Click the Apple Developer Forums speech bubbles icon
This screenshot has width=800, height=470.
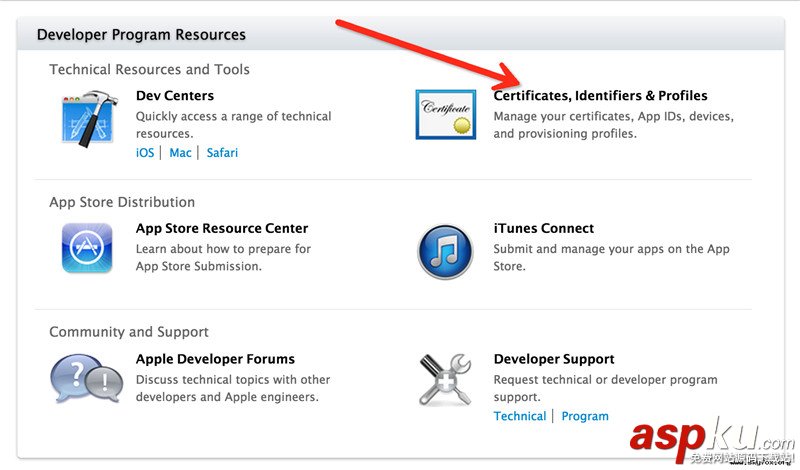coord(87,379)
